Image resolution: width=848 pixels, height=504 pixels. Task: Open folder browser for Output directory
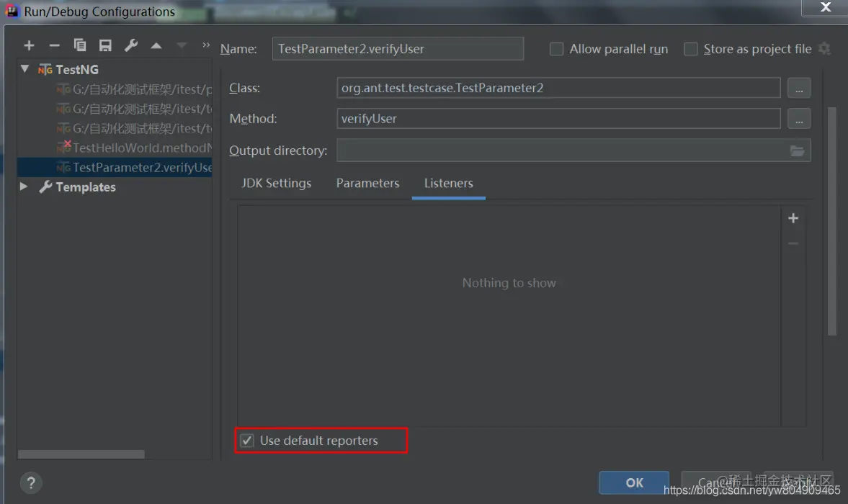coord(797,150)
